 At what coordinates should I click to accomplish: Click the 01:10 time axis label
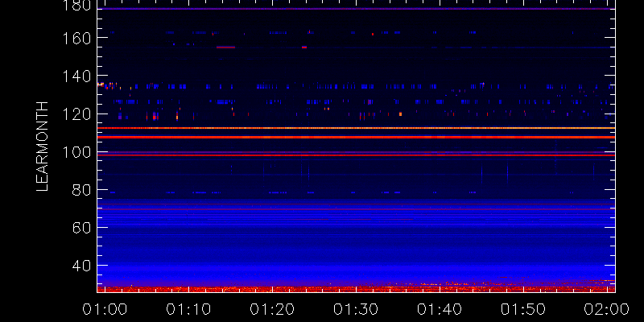(x=188, y=309)
